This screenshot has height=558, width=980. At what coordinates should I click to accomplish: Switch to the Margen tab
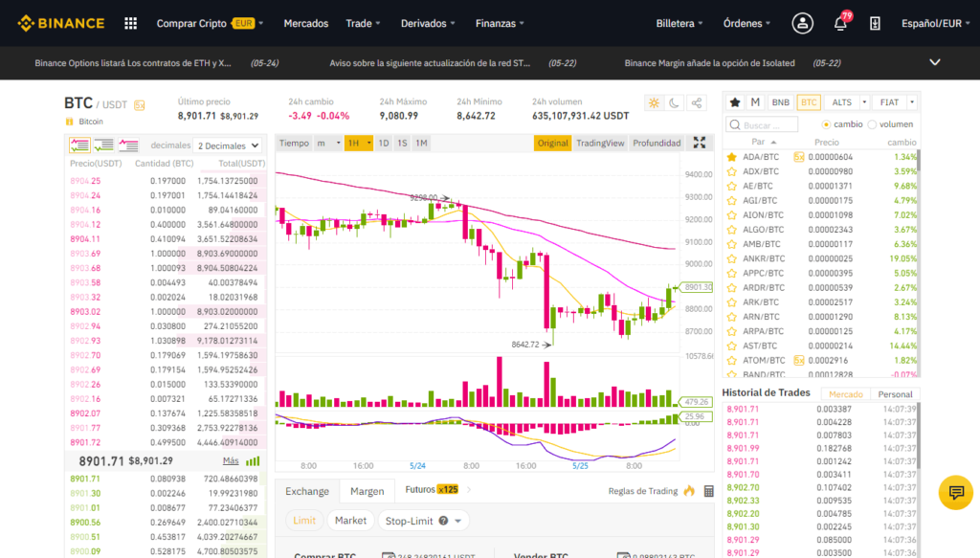367,491
